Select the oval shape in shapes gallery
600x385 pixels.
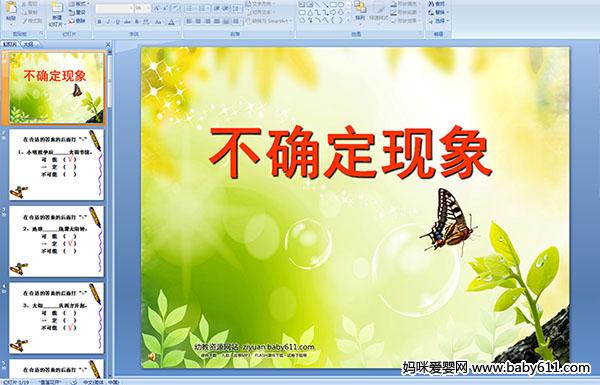pos(340,4)
